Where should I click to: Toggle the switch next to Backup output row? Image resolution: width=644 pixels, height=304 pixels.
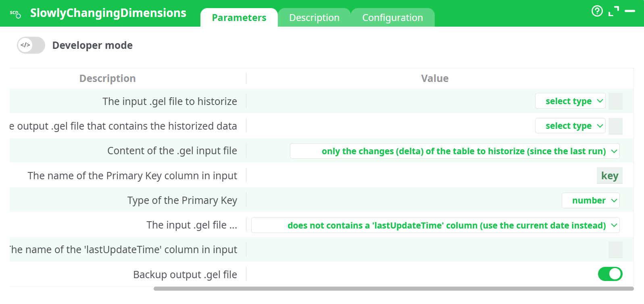(610, 274)
